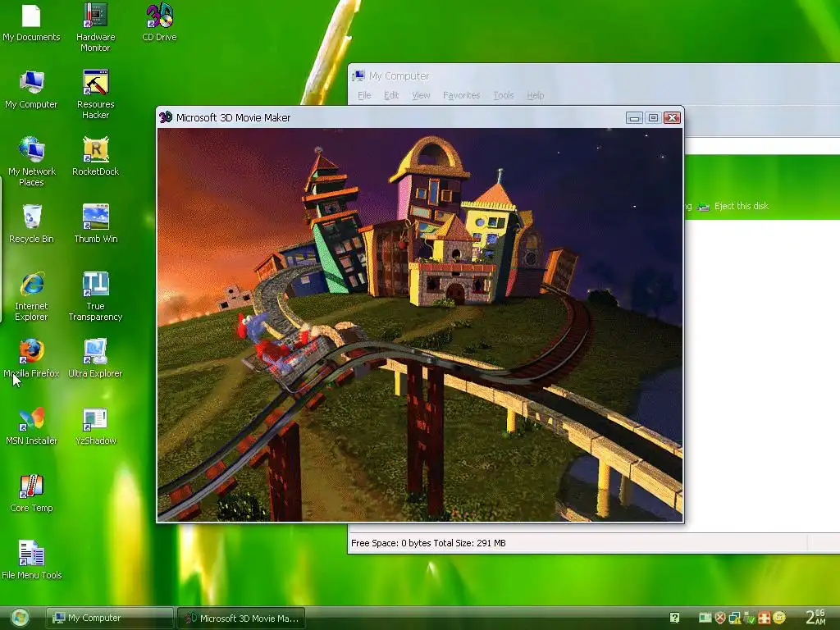Viewport: 840px width, 630px height.
Task: Open the Tools menu in My Computer
Action: click(x=504, y=95)
